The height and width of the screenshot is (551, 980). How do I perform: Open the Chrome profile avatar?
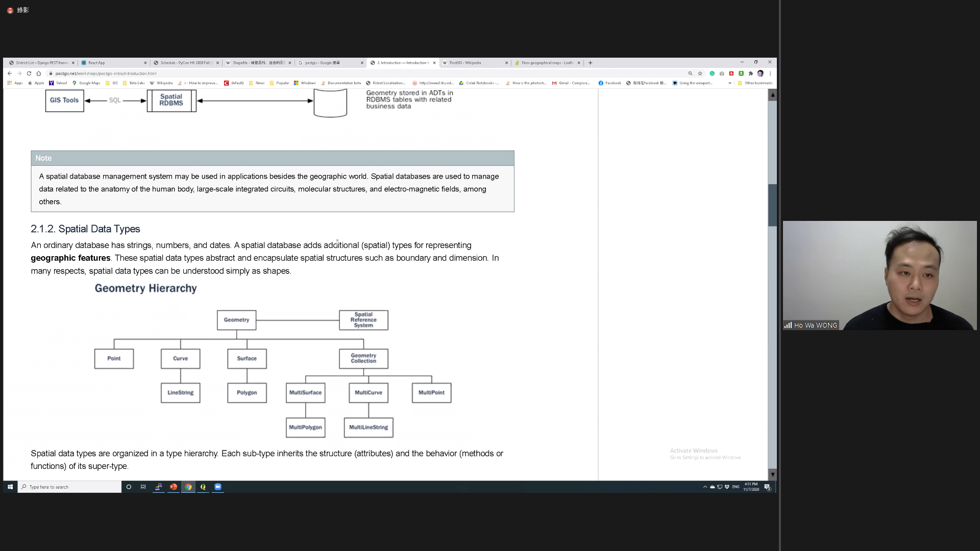point(761,73)
